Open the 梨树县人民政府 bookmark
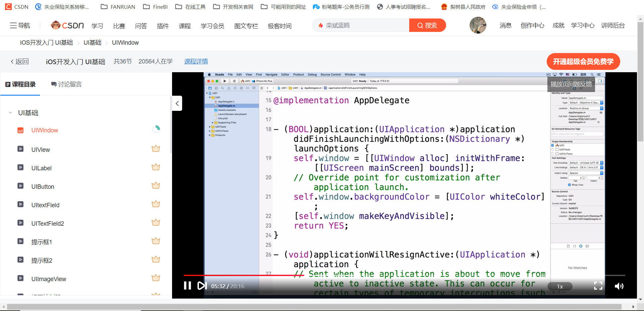This screenshot has height=311, width=644. coord(464,7)
